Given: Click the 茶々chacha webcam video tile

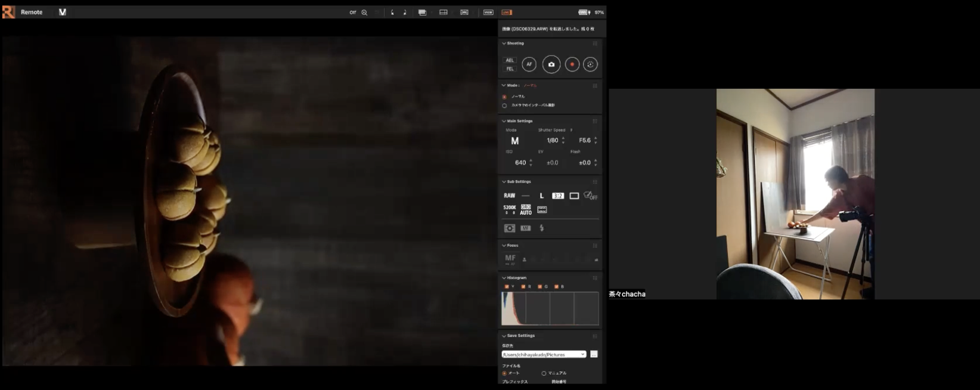Looking at the screenshot, I should click(x=795, y=194).
